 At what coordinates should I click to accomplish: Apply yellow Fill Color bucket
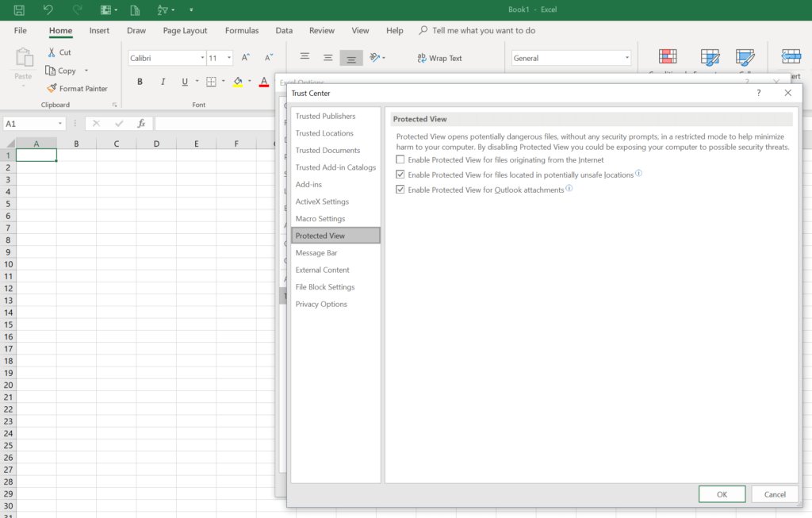[238, 82]
